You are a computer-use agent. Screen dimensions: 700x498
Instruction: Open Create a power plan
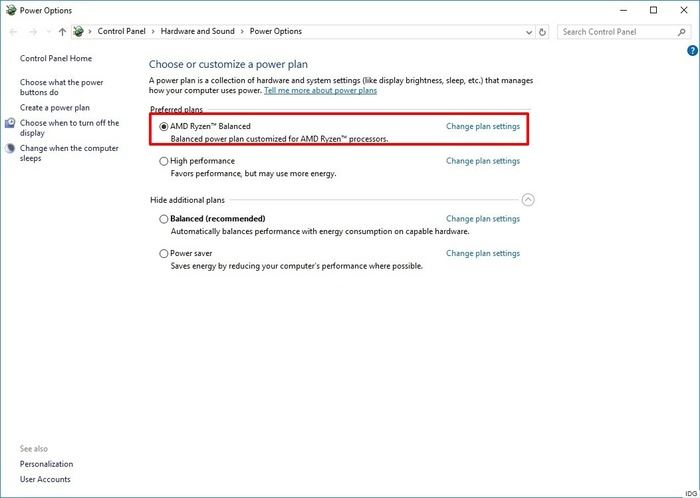pyautogui.click(x=54, y=108)
